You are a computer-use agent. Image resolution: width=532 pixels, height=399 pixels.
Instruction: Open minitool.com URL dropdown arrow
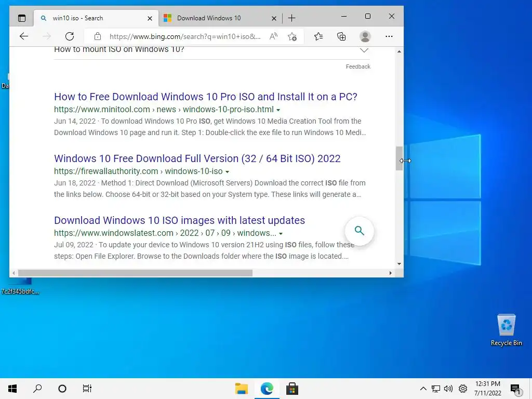click(278, 110)
